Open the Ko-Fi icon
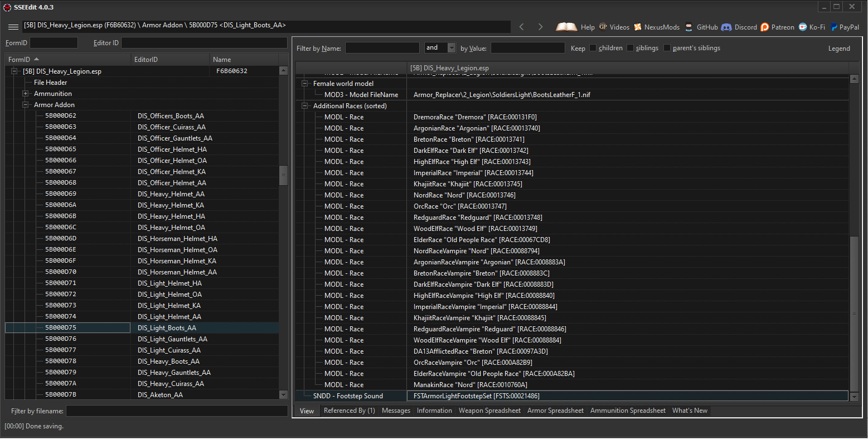The width and height of the screenshot is (868, 439). (803, 27)
